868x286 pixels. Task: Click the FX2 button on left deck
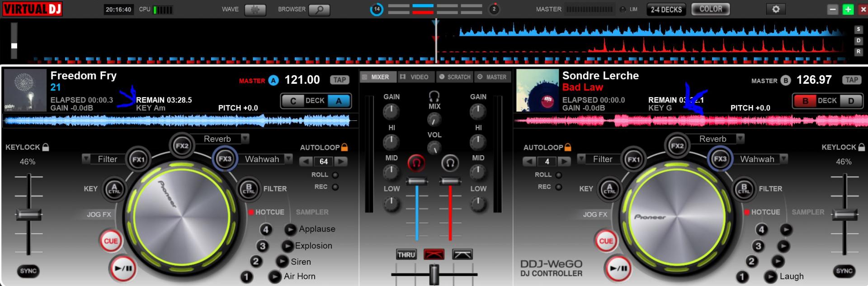[182, 146]
